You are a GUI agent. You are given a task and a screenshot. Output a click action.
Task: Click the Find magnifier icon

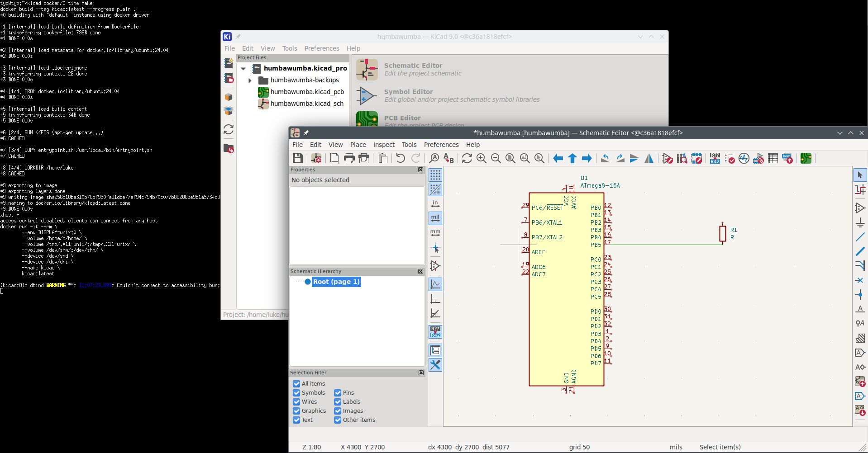coord(434,158)
